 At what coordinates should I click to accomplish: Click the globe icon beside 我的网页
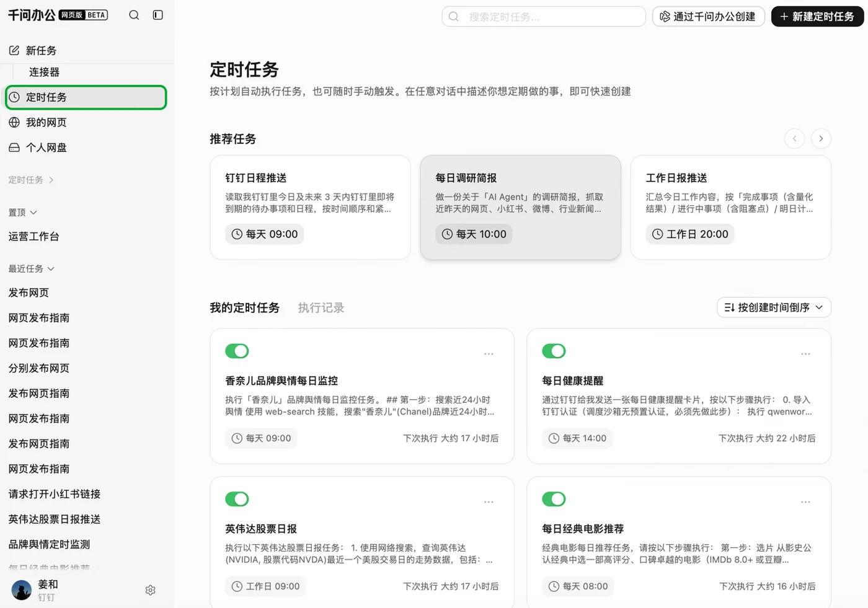click(14, 122)
